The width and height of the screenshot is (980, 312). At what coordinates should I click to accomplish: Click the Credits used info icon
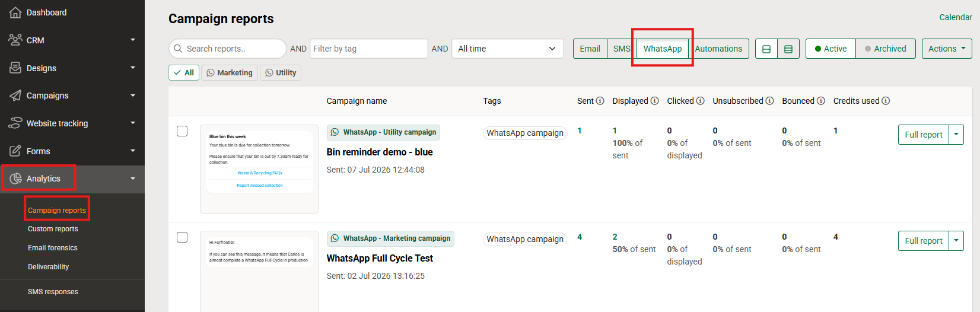pyautogui.click(x=886, y=101)
